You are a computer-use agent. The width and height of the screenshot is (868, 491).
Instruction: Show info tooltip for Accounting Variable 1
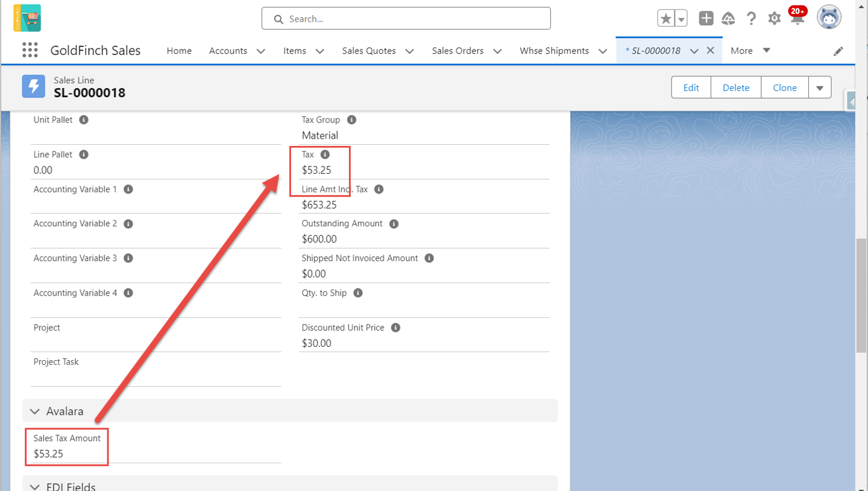click(128, 189)
